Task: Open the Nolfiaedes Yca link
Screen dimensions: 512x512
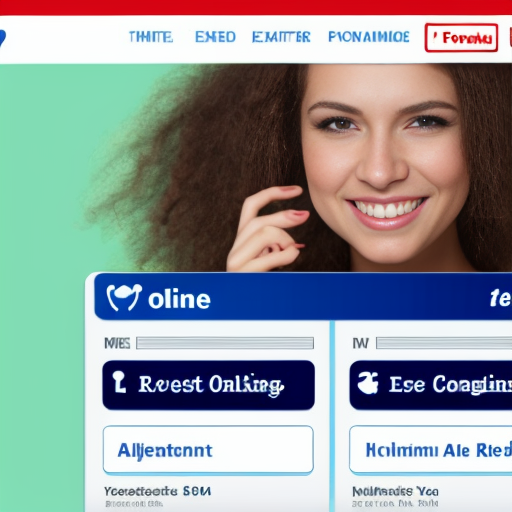Action: click(395, 491)
